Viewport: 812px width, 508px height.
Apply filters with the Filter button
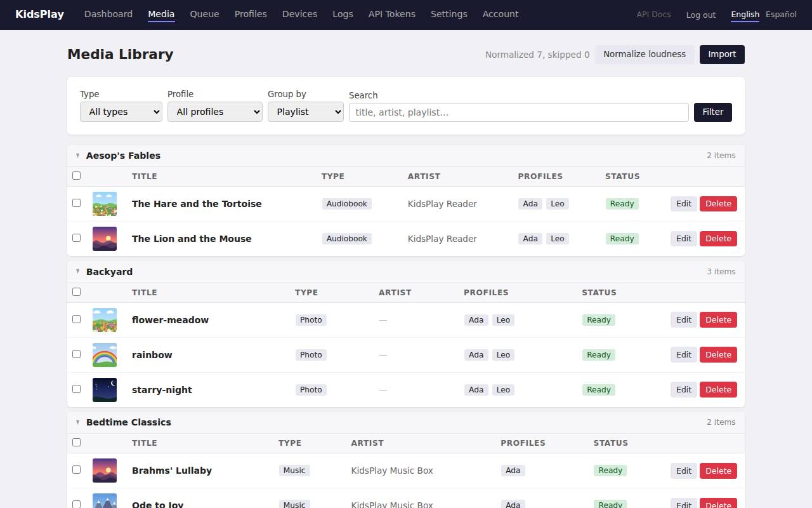713,112
